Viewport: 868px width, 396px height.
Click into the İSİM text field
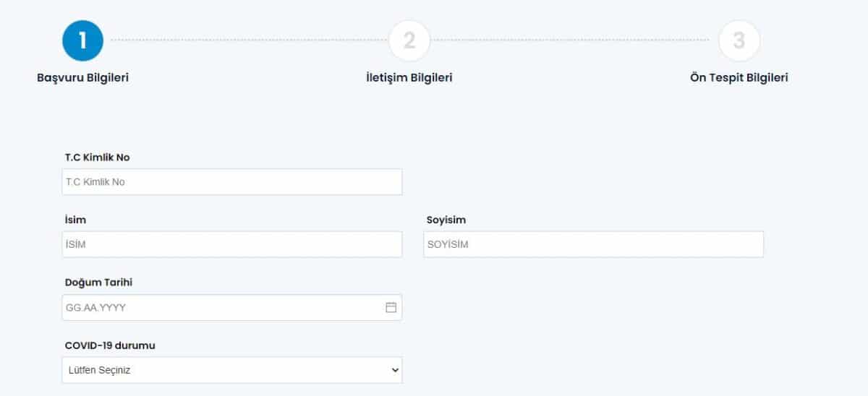231,244
